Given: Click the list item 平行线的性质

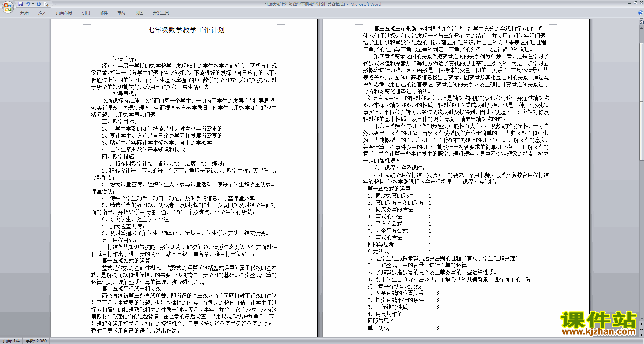Looking at the screenshot, I should (x=391, y=307).
